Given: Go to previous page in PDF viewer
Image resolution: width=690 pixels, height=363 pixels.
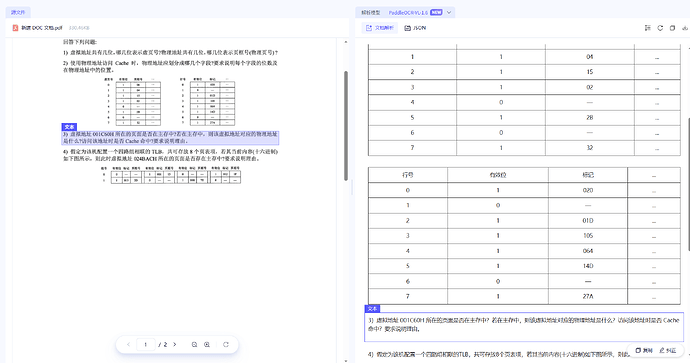Looking at the screenshot, I should click(x=128, y=345).
